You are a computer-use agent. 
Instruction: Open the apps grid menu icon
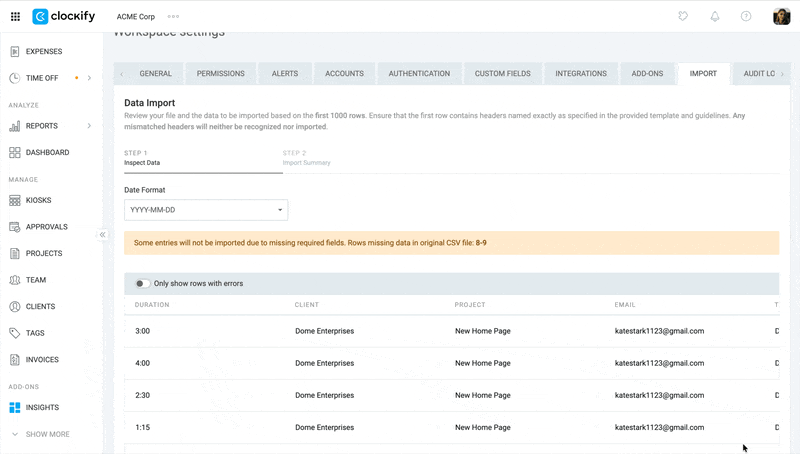(x=15, y=16)
